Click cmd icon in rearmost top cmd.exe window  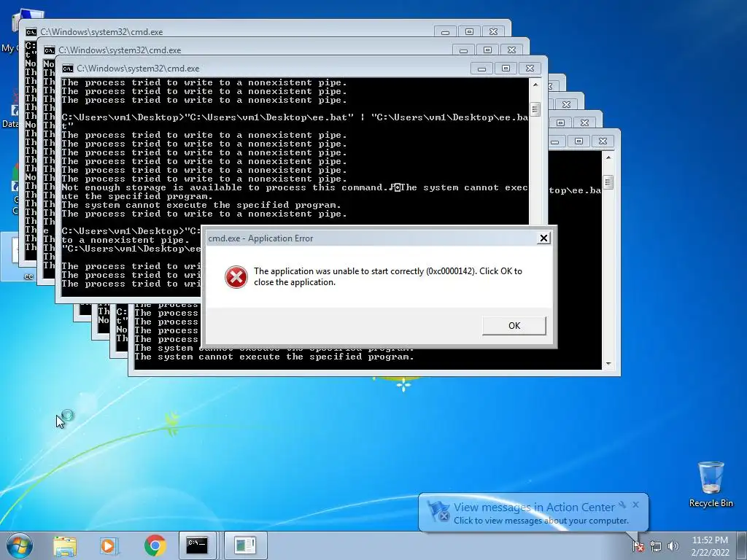pyautogui.click(x=31, y=32)
